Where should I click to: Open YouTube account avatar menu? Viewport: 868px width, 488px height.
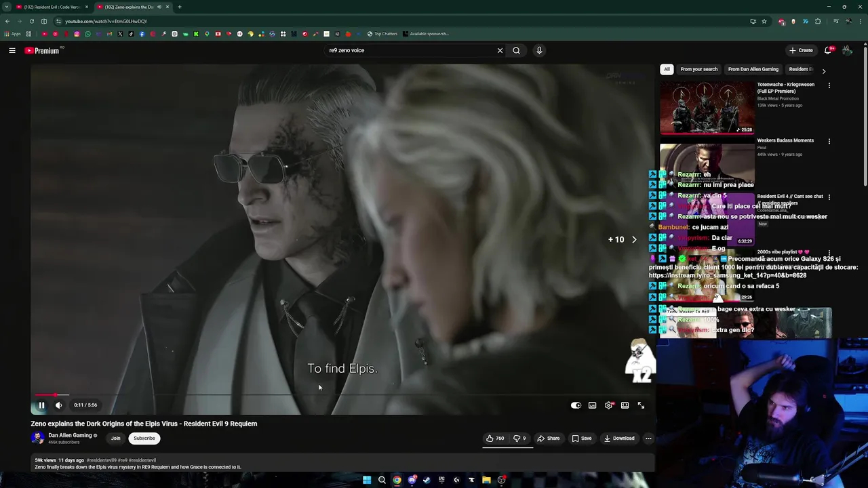point(847,50)
